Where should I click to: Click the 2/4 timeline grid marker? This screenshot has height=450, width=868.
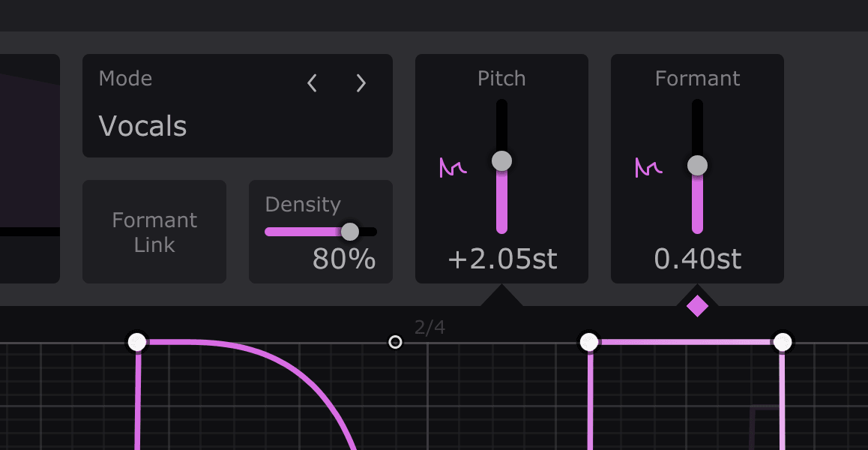pyautogui.click(x=430, y=327)
